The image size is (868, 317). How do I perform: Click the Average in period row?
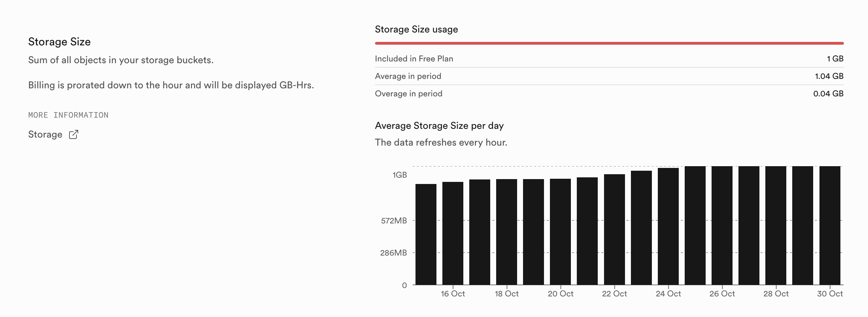609,76
